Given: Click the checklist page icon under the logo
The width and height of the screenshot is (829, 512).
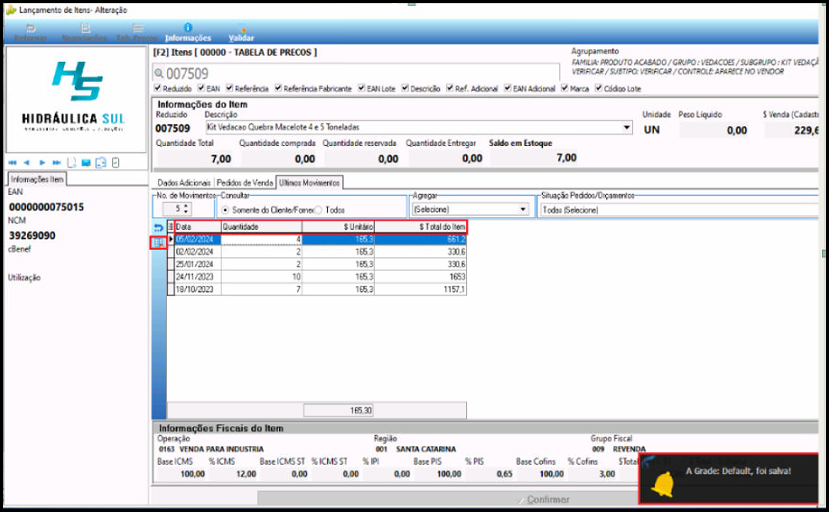Looking at the screenshot, I should coord(116,162).
